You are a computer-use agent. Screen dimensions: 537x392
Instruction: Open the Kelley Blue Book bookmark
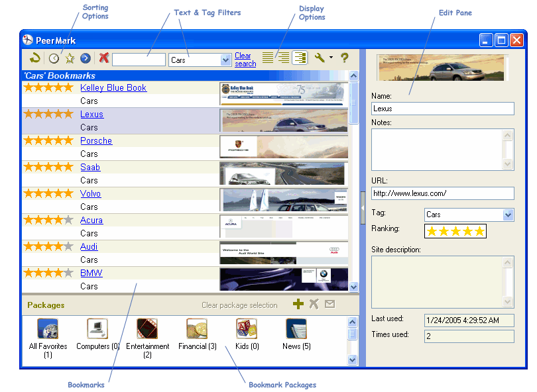[x=113, y=88]
